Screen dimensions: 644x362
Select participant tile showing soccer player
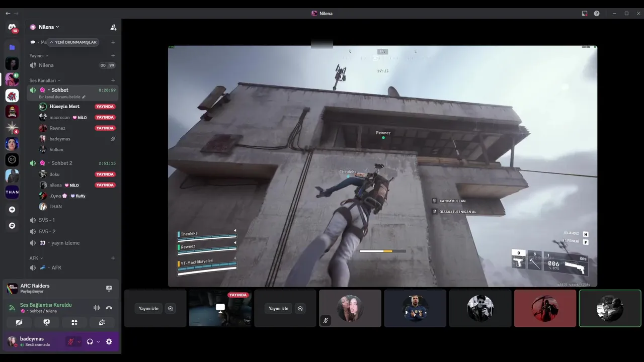[x=415, y=308]
